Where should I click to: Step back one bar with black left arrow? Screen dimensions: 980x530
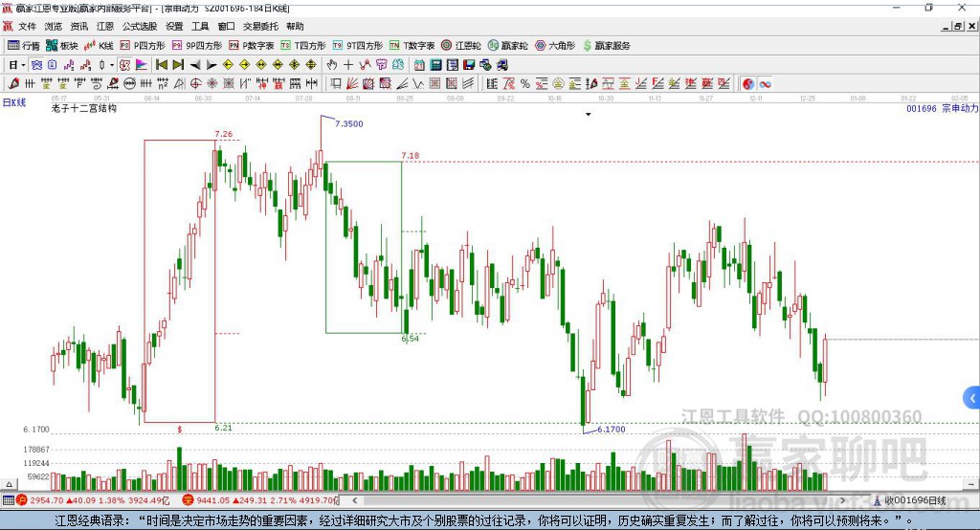coord(195,65)
